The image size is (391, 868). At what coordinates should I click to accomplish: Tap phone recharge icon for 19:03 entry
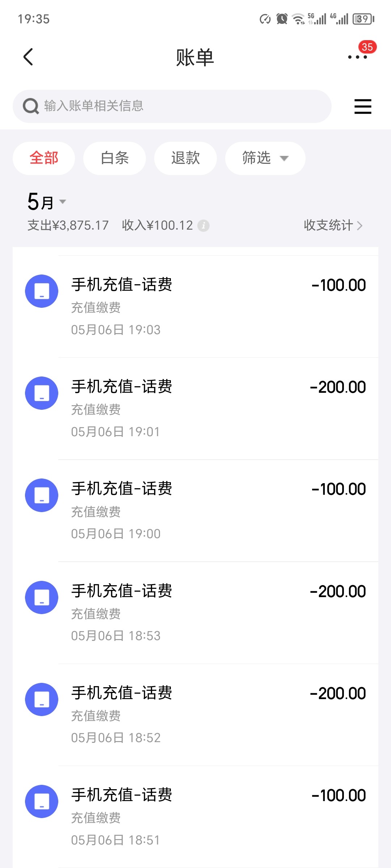pyautogui.click(x=42, y=291)
